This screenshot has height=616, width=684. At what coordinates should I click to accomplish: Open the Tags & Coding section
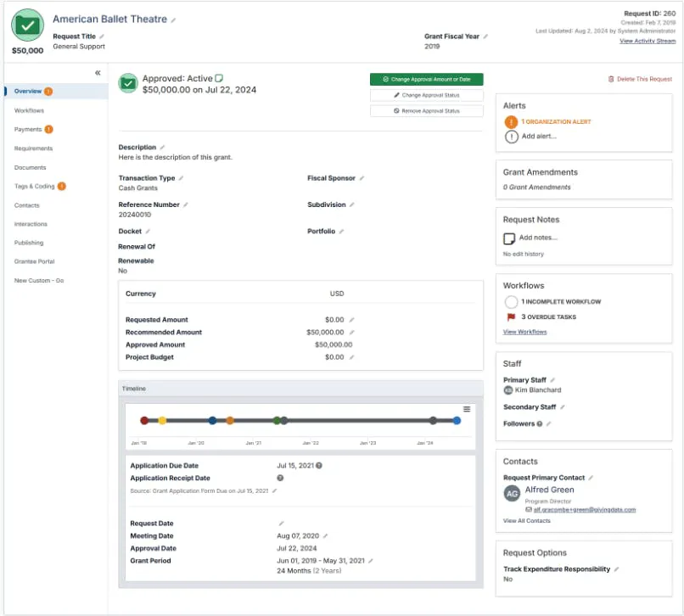35,187
